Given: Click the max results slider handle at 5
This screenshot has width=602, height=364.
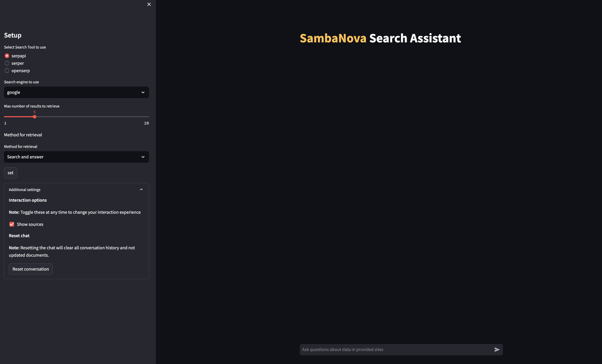Looking at the screenshot, I should [34, 117].
